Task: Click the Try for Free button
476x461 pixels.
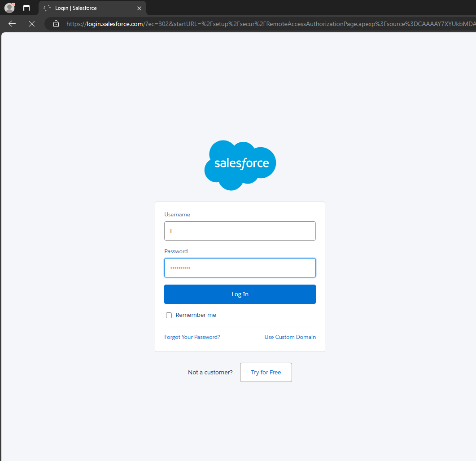Action: 266,372
